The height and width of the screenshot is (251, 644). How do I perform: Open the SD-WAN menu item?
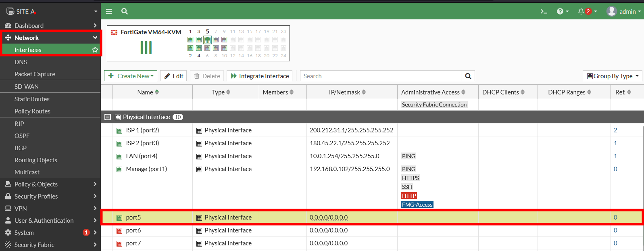pyautogui.click(x=27, y=86)
